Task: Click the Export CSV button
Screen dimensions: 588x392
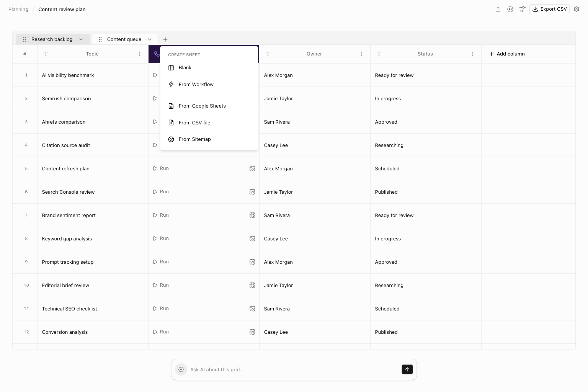Action: [x=549, y=9]
